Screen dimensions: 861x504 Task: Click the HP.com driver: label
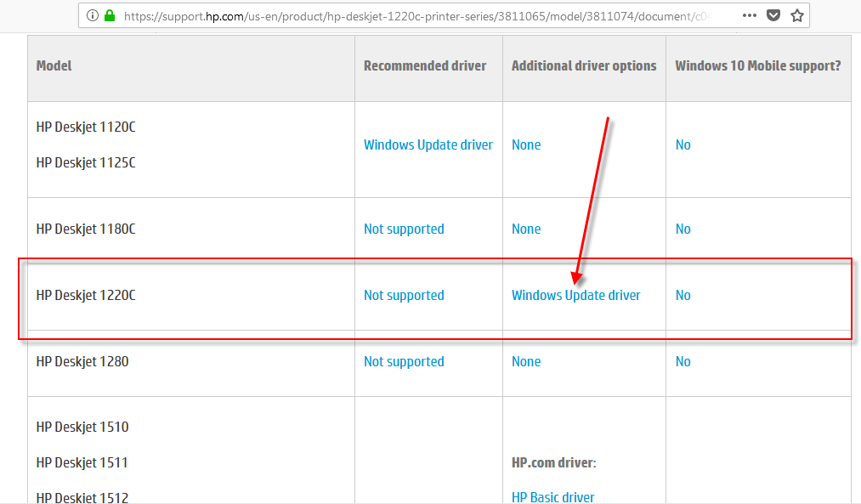(x=553, y=463)
